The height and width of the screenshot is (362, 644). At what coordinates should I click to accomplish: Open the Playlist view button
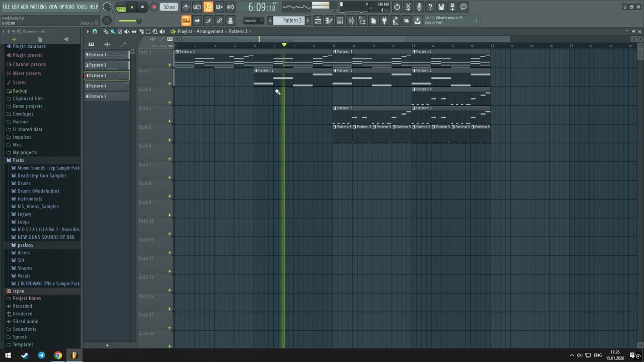[x=318, y=21]
